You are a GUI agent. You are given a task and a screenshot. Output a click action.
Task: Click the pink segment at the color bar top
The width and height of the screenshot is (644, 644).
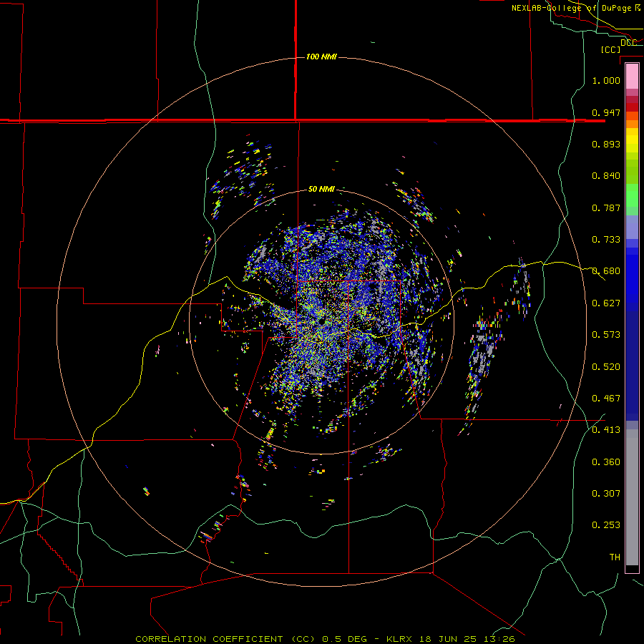click(632, 77)
